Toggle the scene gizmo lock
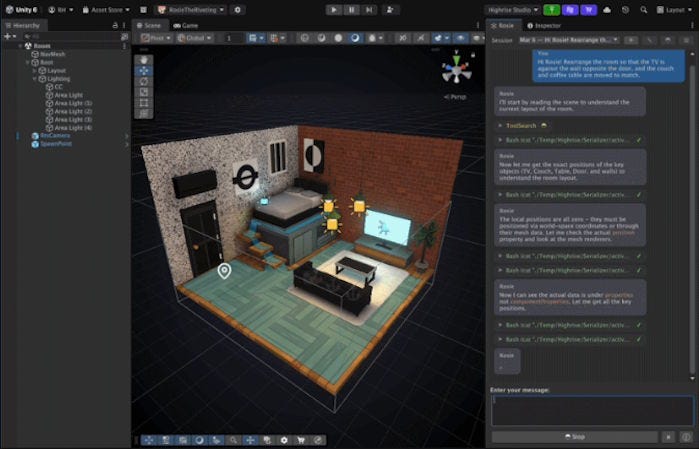The width and height of the screenshot is (699, 449). [473, 54]
